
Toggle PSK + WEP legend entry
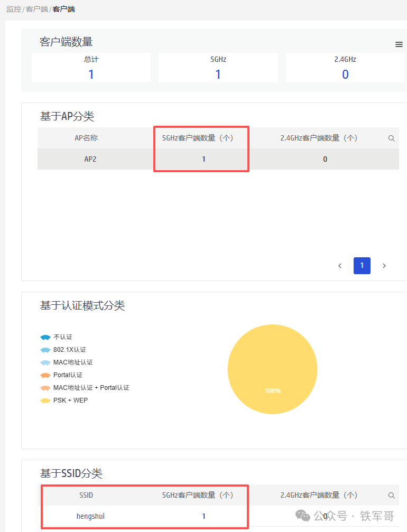(x=64, y=400)
